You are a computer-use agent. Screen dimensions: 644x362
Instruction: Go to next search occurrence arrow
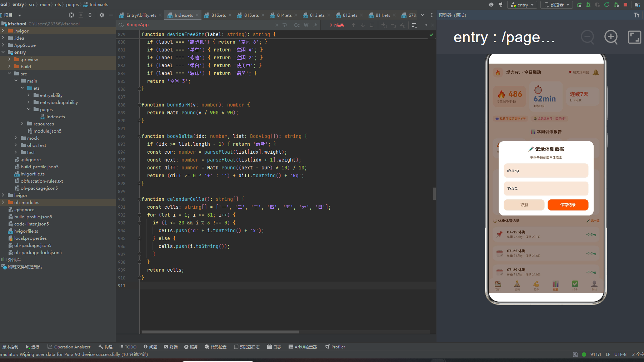(363, 25)
